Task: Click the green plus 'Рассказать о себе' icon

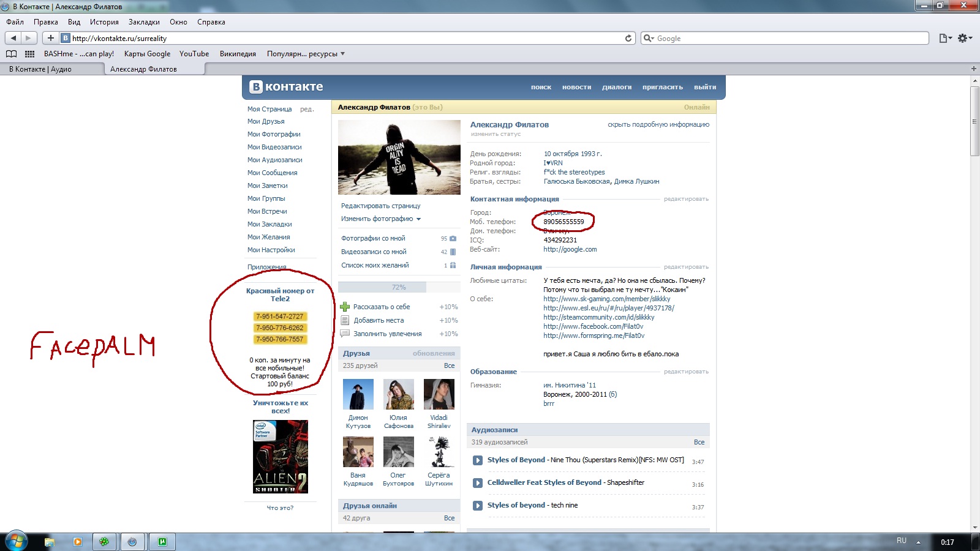Action: (345, 307)
